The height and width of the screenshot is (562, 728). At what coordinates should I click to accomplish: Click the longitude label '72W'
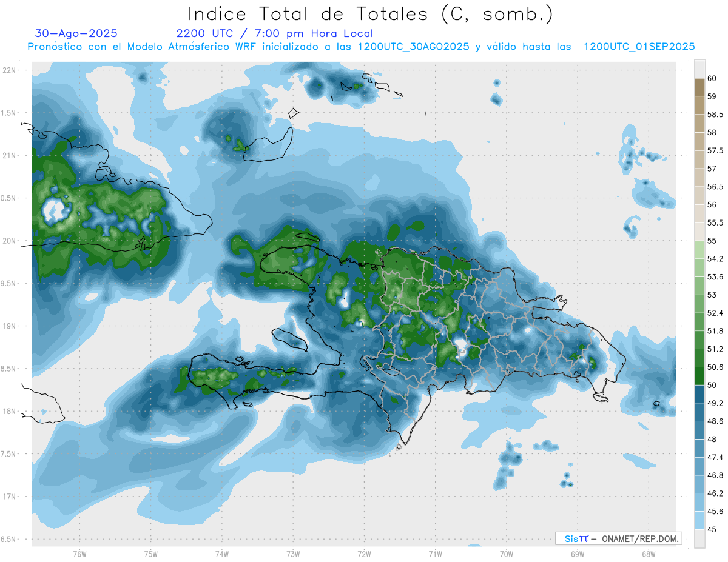[x=364, y=554]
